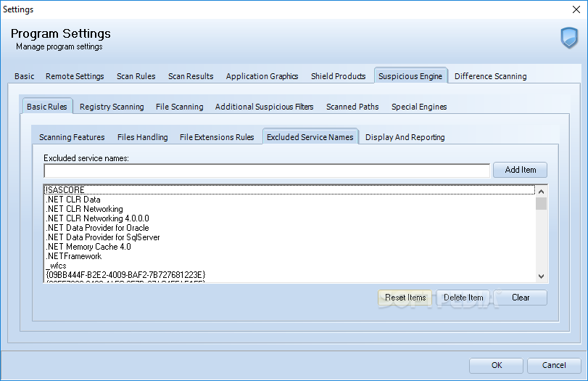Select .NET Memory Cache 4.0 entry

[290, 247]
